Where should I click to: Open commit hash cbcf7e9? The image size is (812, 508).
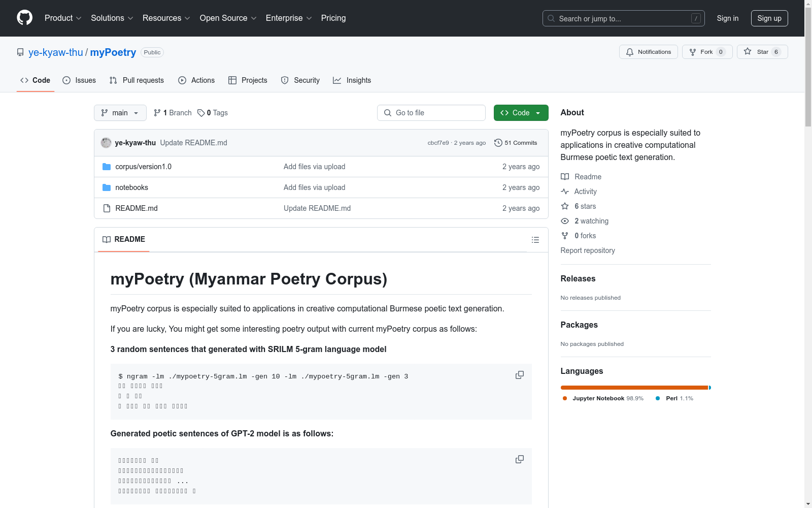(438, 143)
